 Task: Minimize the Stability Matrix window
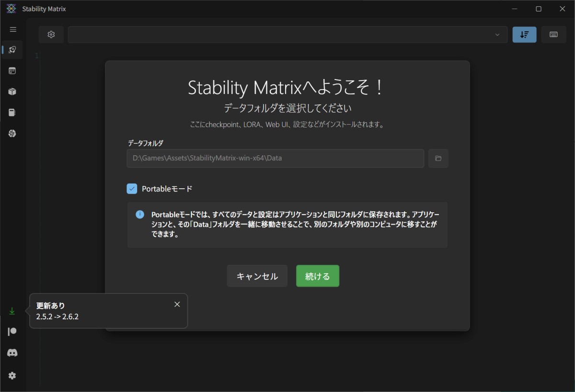515,9
